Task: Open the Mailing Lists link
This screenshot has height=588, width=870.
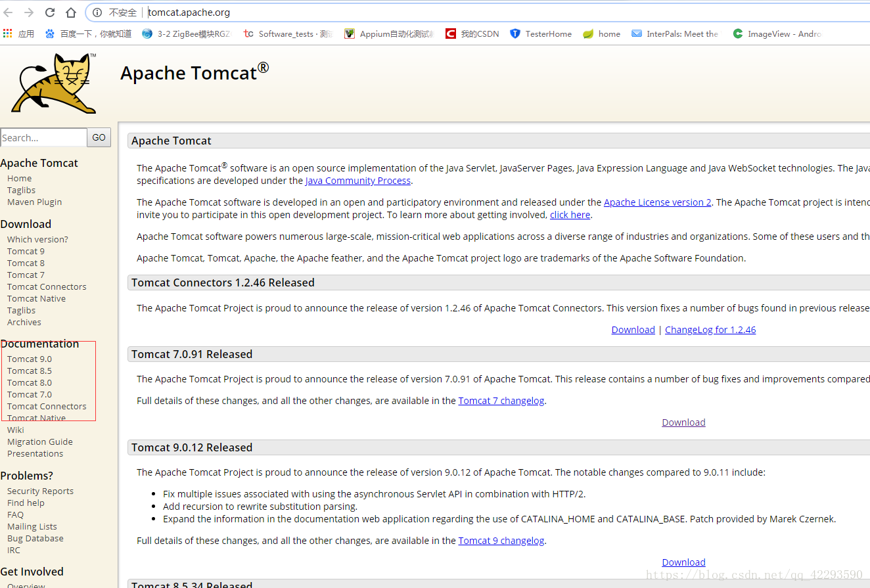Action: (32, 526)
